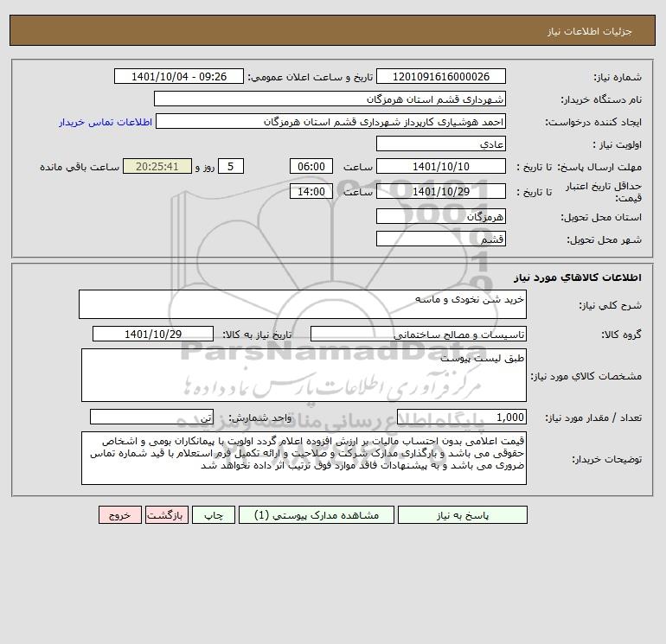Click goods group field تاسیسات و مصالح ساختمانی
This screenshot has width=666, height=644.
click(419, 334)
